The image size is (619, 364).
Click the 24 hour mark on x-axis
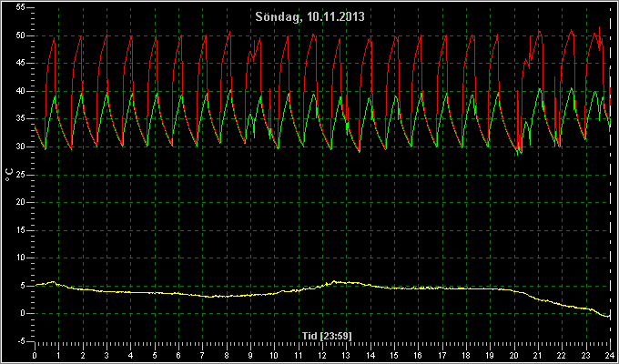(610, 356)
